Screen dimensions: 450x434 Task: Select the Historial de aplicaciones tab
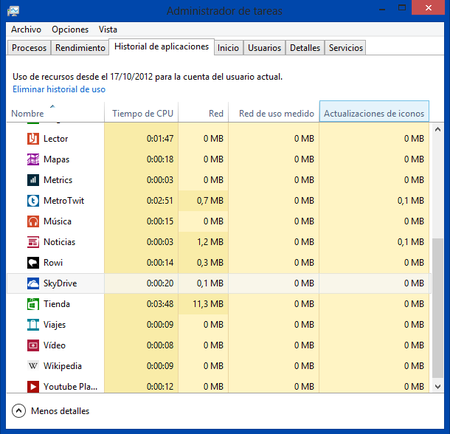[x=162, y=47]
